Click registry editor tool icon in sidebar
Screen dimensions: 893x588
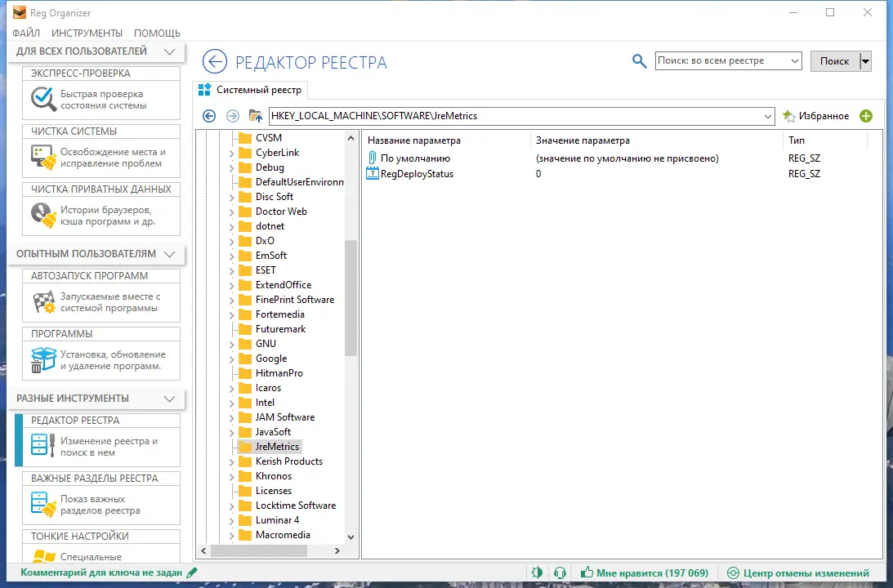pyautogui.click(x=43, y=446)
